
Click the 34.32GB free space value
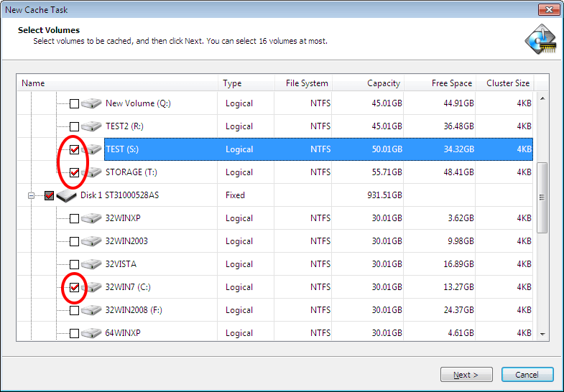tap(458, 149)
